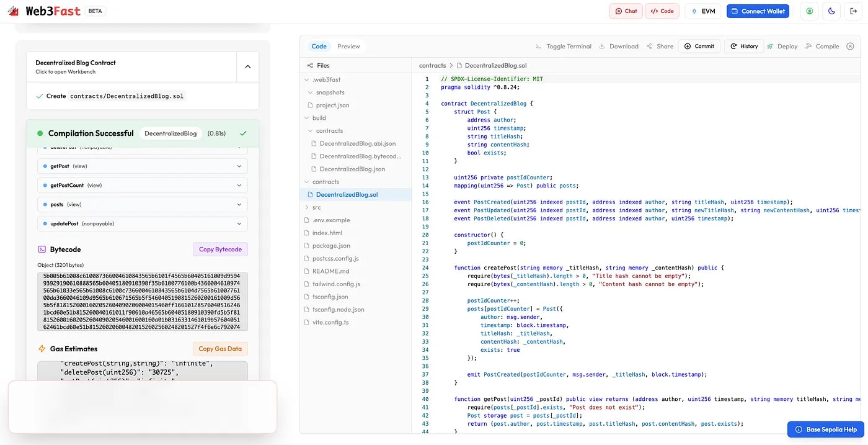Open the Code mode in header
The height and width of the screenshot is (445, 868).
pos(662,11)
